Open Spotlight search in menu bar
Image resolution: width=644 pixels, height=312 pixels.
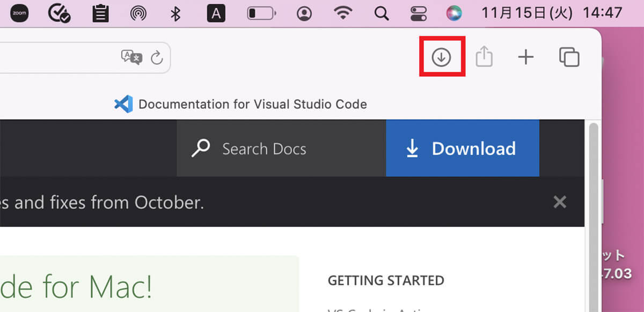382,13
